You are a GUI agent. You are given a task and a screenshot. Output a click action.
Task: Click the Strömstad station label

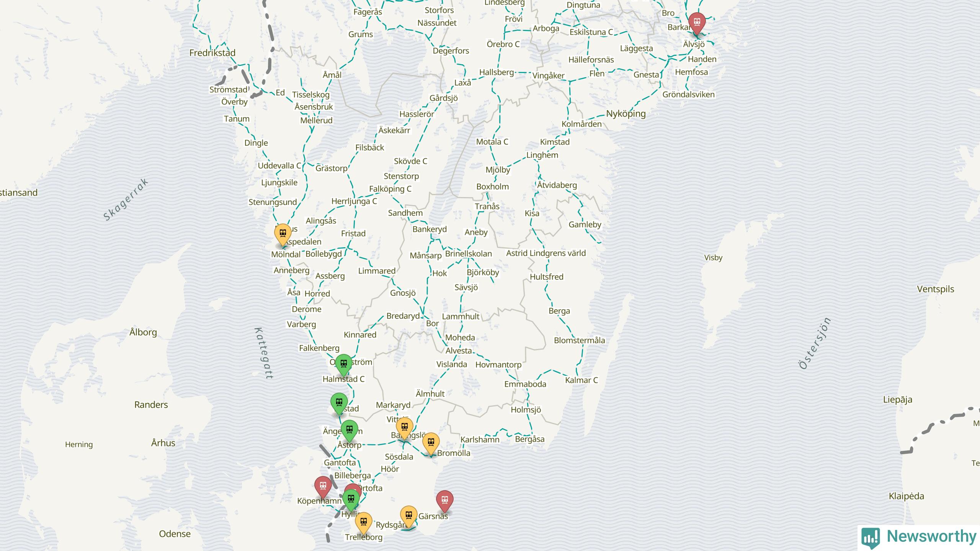229,90
